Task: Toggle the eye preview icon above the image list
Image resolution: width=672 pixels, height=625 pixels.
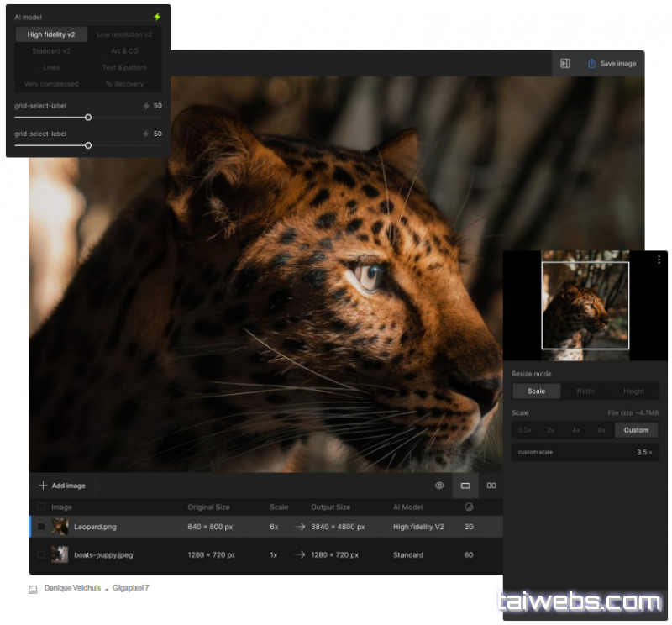Action: pyautogui.click(x=439, y=486)
